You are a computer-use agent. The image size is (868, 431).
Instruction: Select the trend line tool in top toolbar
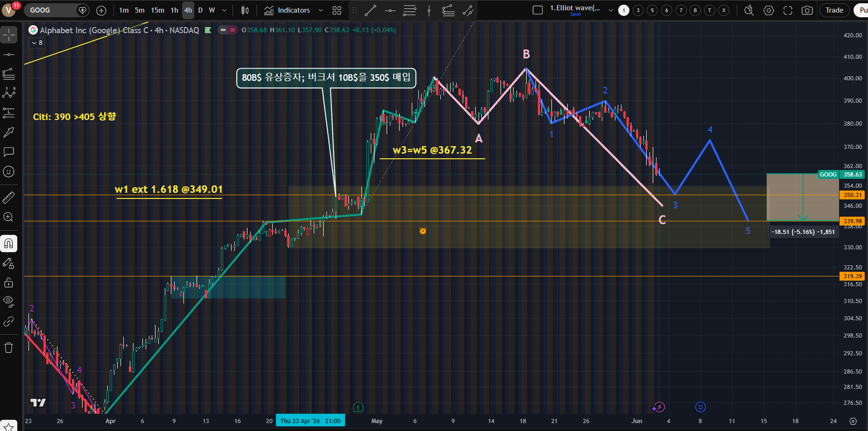370,10
